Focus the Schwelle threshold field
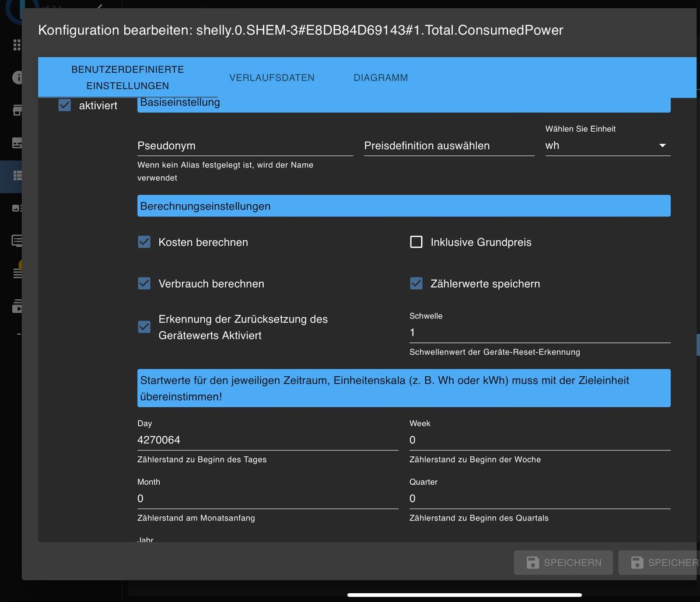700x602 pixels. (540, 332)
